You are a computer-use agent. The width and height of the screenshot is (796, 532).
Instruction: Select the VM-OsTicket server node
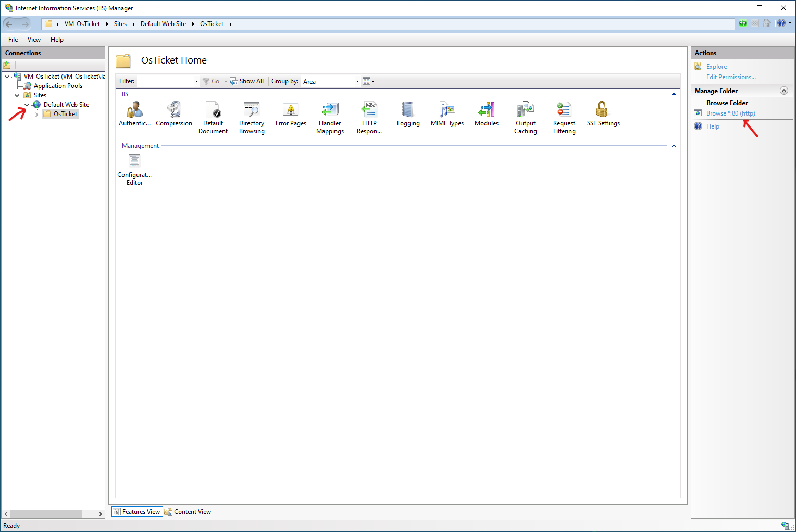64,77
